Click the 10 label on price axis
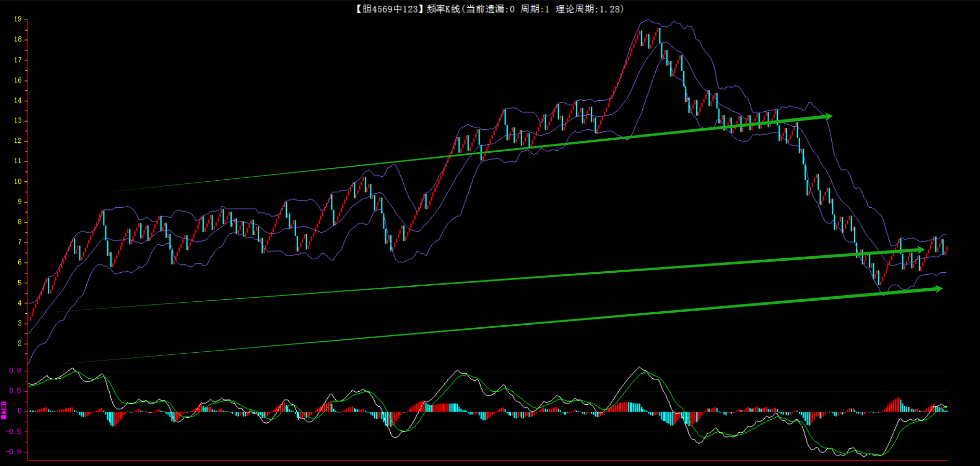Image resolution: width=980 pixels, height=466 pixels. click(x=18, y=181)
